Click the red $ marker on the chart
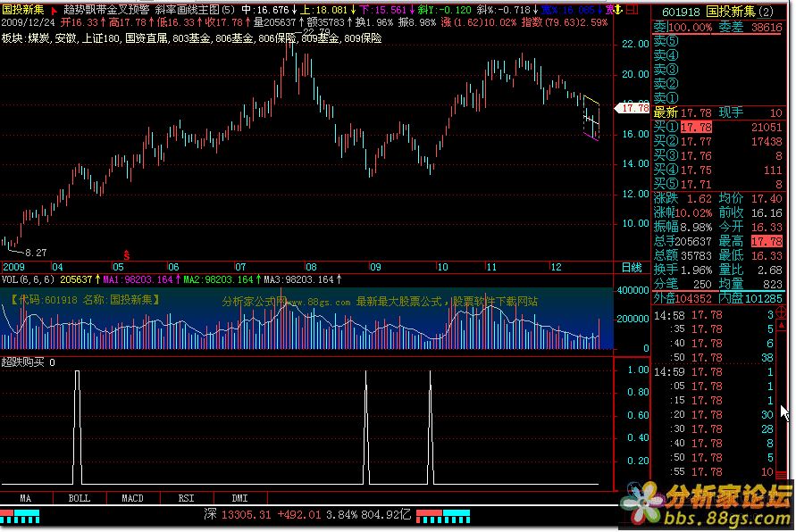 [126, 255]
